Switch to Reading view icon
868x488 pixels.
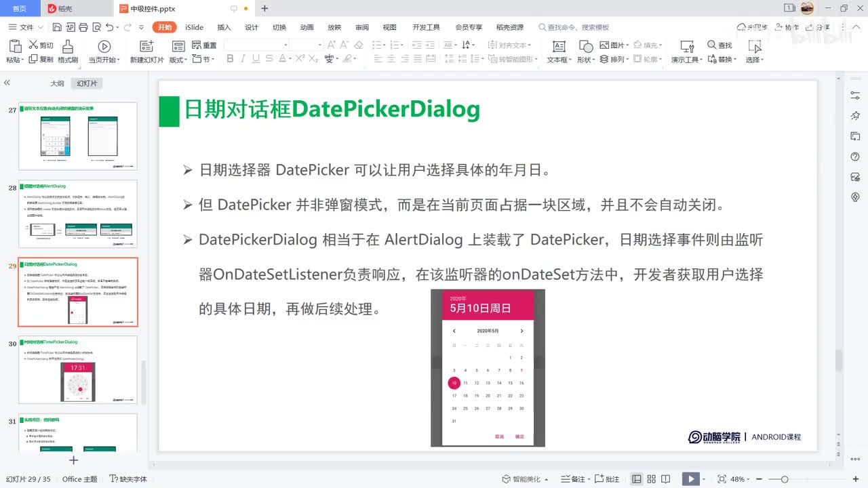click(667, 479)
